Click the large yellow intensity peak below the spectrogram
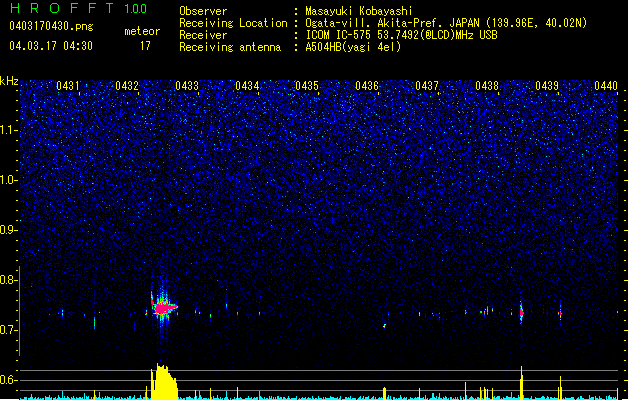 pyautogui.click(x=164, y=382)
